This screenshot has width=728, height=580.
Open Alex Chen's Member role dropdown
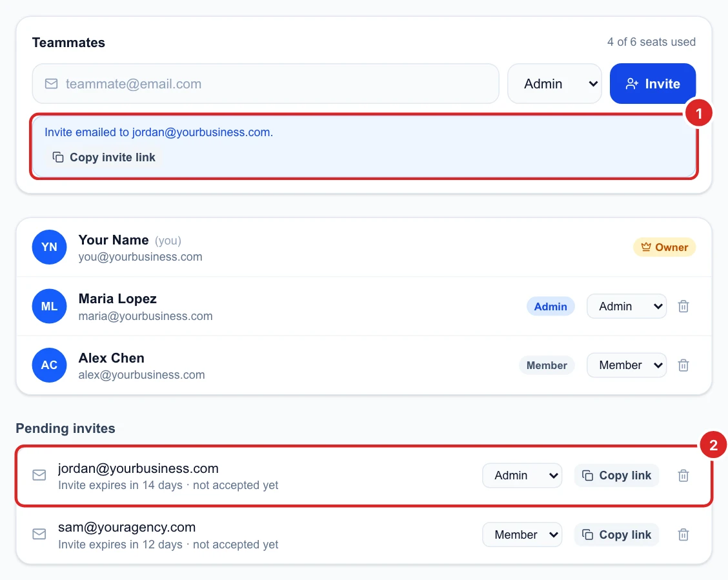pos(626,365)
